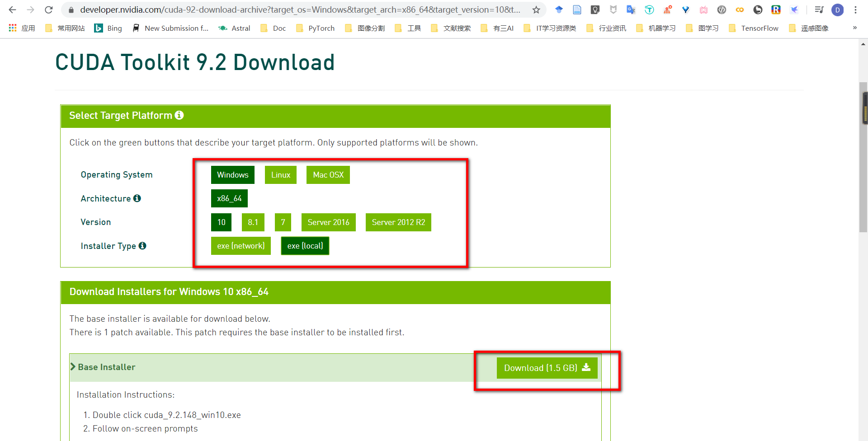
Task: Open the apps grid shortcut
Action: tap(13, 28)
